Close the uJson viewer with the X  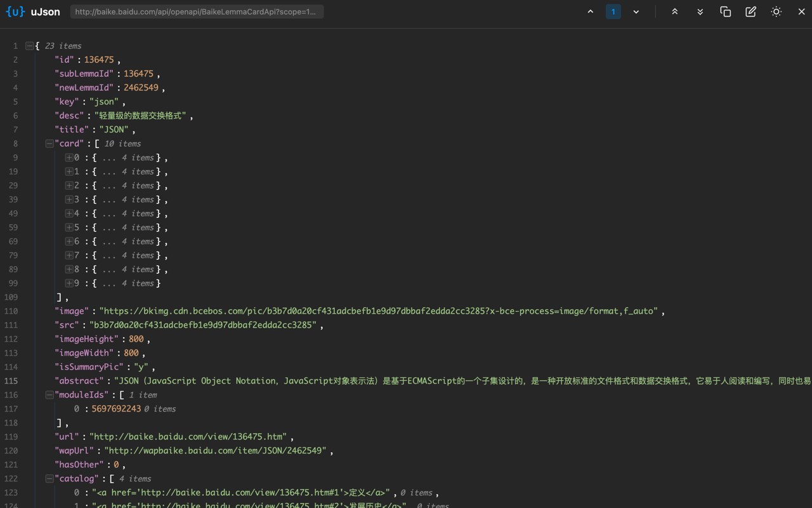(801, 11)
